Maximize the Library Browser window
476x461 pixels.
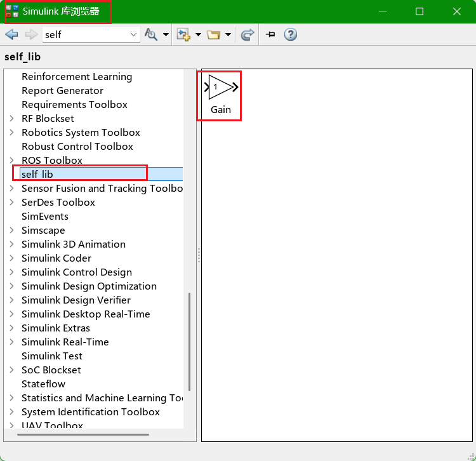(x=420, y=11)
